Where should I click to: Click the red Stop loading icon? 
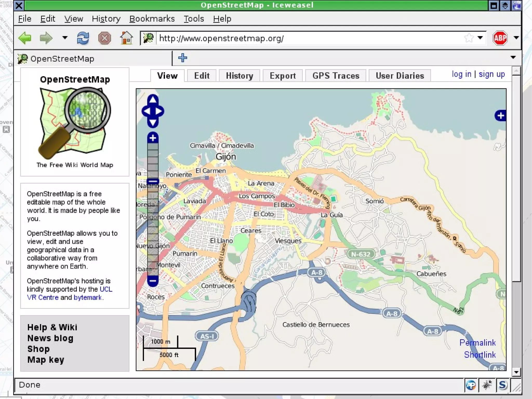[104, 38]
